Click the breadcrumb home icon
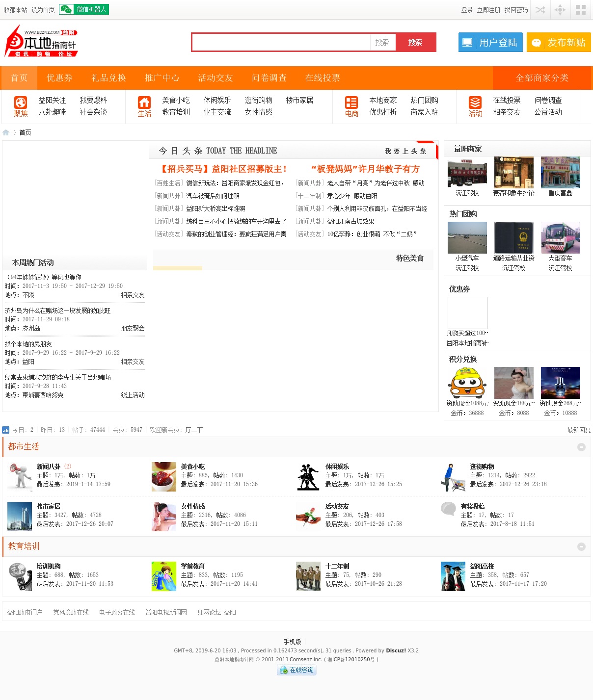This screenshot has width=593, height=700. [x=6, y=132]
